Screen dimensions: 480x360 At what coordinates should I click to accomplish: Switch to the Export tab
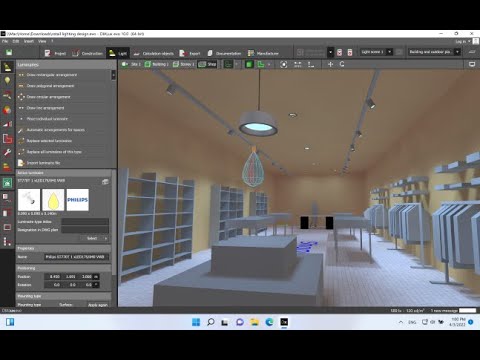(x=190, y=53)
